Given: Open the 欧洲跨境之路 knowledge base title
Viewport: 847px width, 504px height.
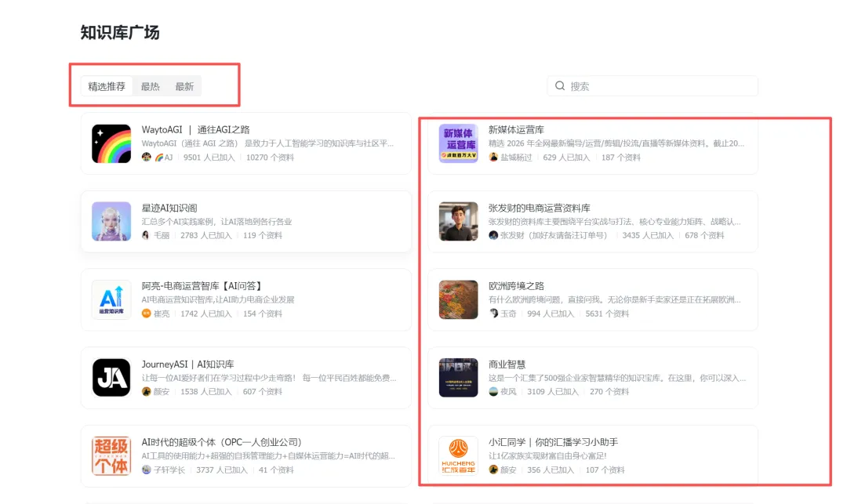Looking at the screenshot, I should 516,286.
